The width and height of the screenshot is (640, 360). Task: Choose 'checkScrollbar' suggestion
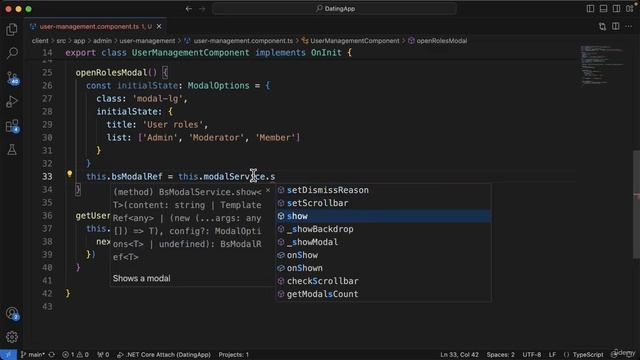pos(383,281)
